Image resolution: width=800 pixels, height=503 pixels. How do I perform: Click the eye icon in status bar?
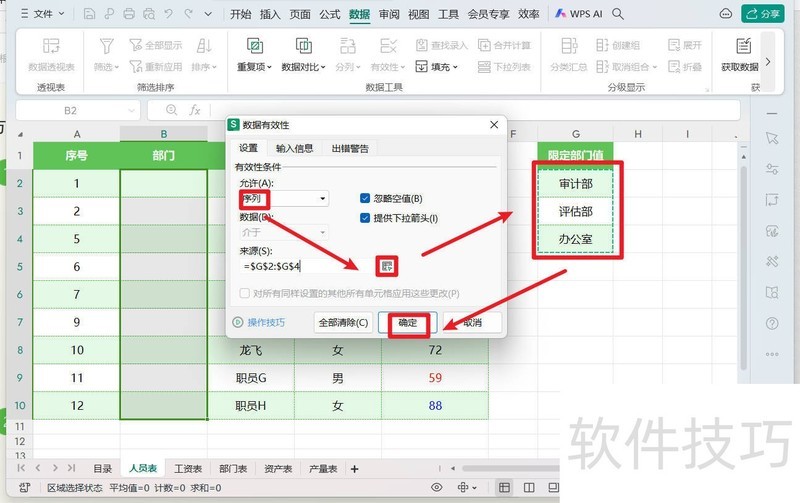[x=436, y=488]
